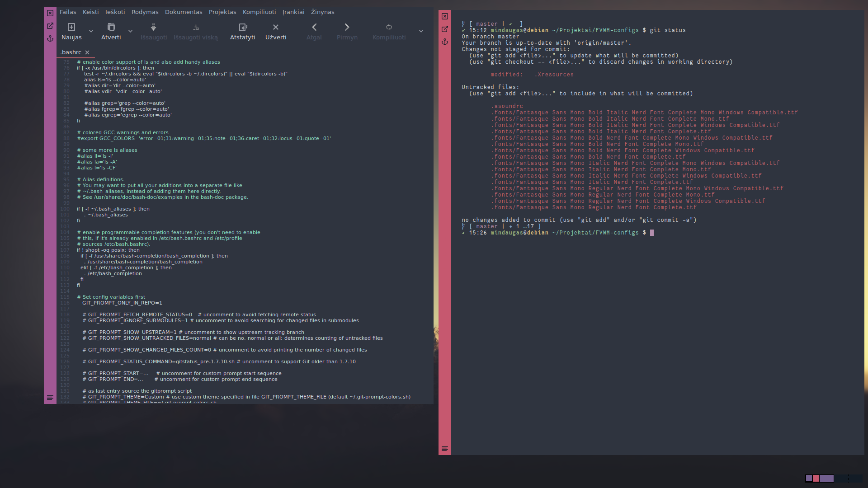Select the .bashrc document tab
868x488 pixels.
pos(71,52)
